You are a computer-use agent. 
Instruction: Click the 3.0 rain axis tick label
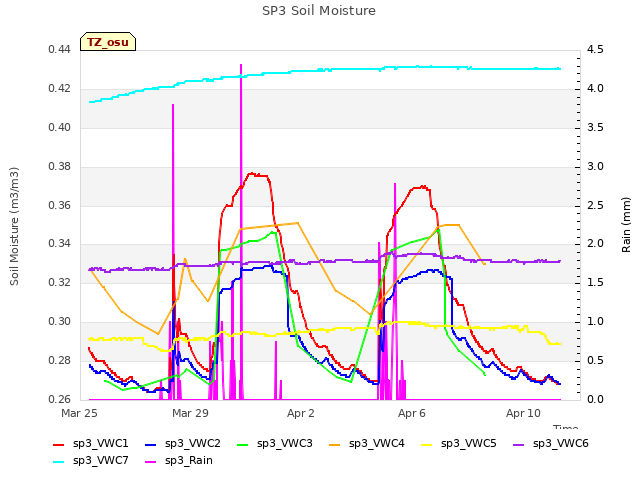[595, 167]
